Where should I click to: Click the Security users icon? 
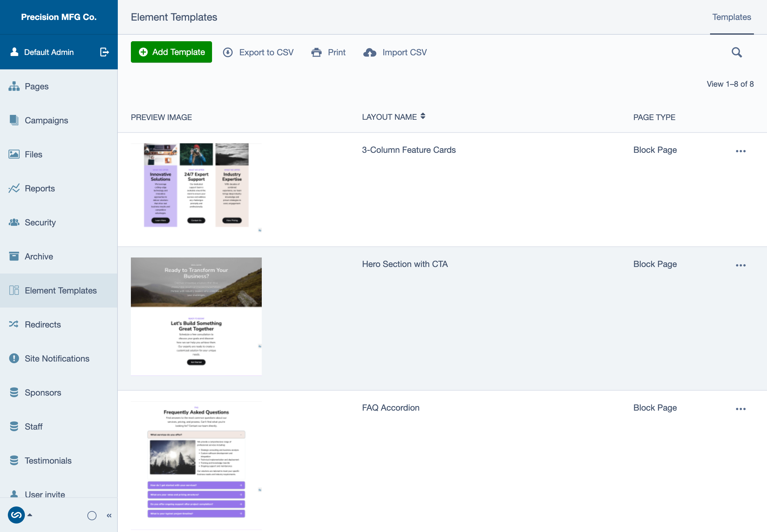tap(14, 222)
